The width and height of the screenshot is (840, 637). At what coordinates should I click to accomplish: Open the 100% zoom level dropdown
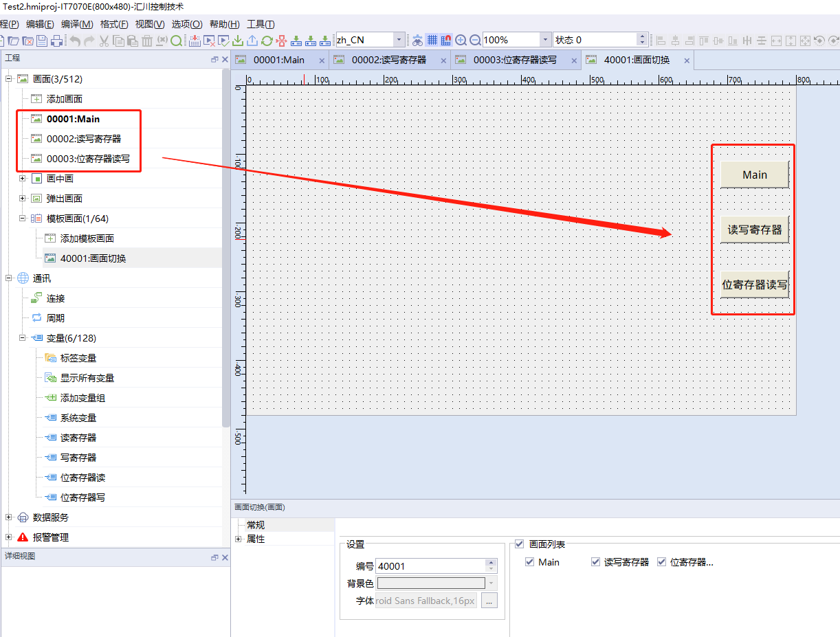click(545, 40)
